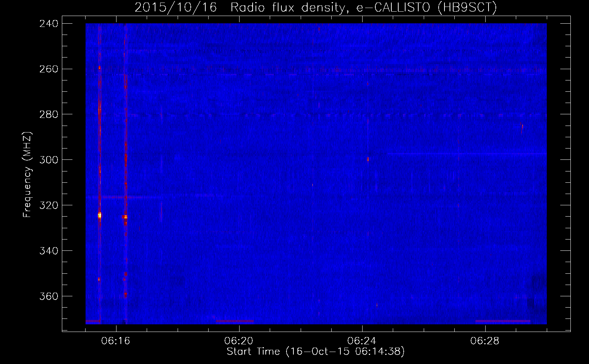Click the 'Start Time (16-Oct-15 06:14:38)' label
Viewport: 589px width, 364px height.
pyautogui.click(x=316, y=352)
